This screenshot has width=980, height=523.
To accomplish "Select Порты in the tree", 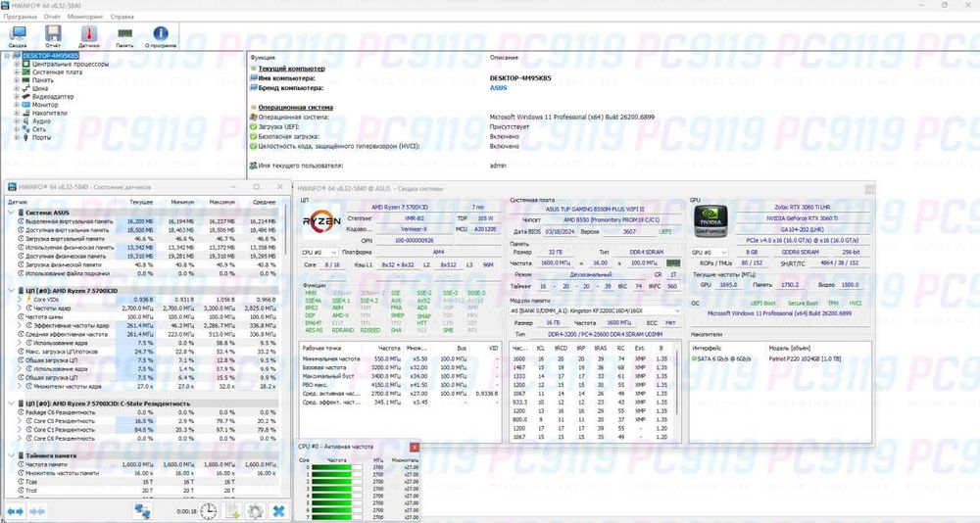I will click(x=42, y=137).
